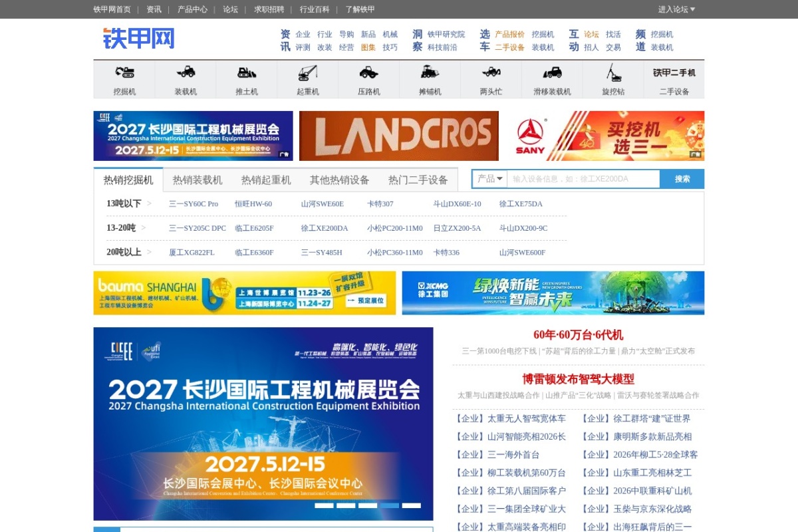The height and width of the screenshot is (532, 798).
Task: Switch to the 热销装载机 tab
Action: (x=198, y=180)
